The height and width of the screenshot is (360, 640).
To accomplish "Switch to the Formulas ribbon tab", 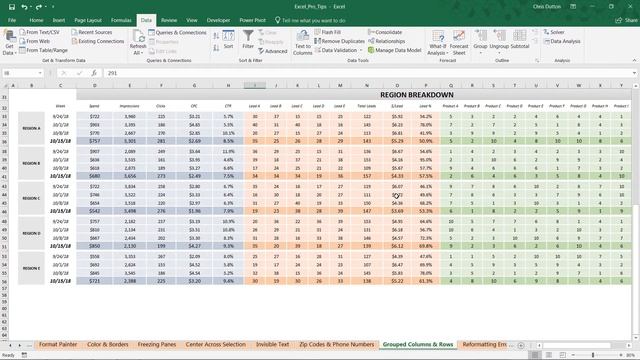I will tap(121, 20).
